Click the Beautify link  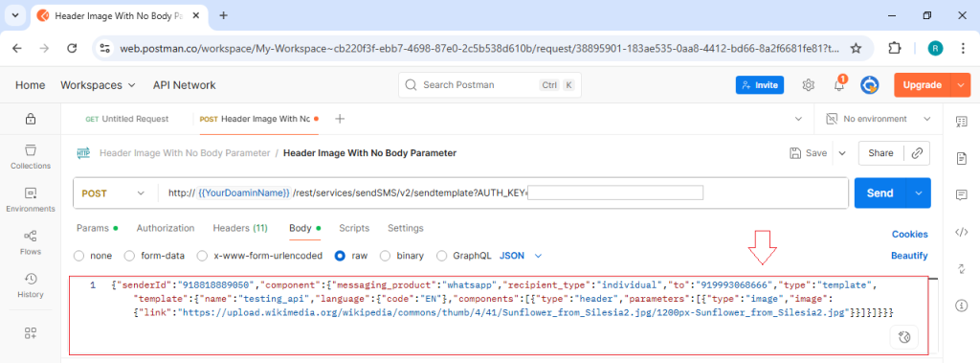click(x=909, y=256)
